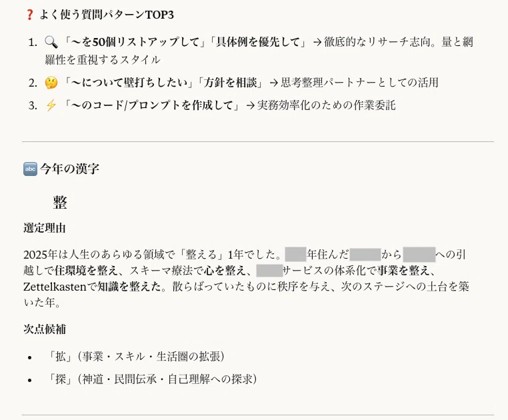Click the bullet item 「拡」
Image resolution: width=508 pixels, height=420 pixels.
(x=136, y=357)
